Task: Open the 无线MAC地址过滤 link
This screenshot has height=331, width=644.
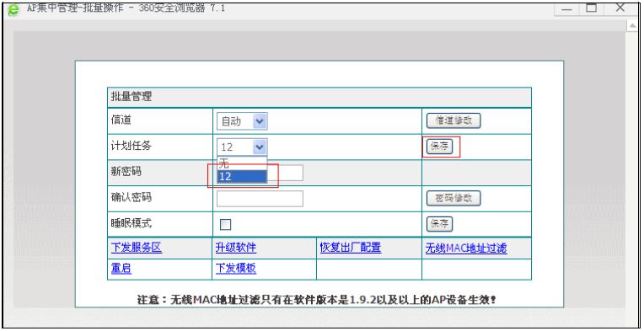Action: (x=466, y=248)
